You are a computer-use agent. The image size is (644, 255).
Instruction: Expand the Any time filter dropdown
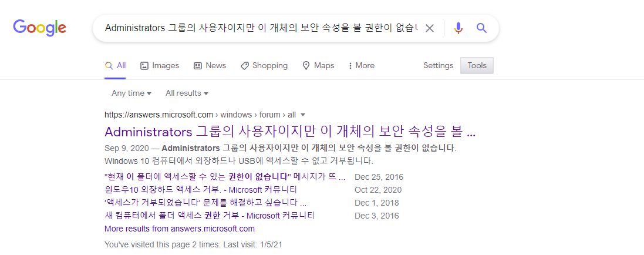(x=132, y=93)
